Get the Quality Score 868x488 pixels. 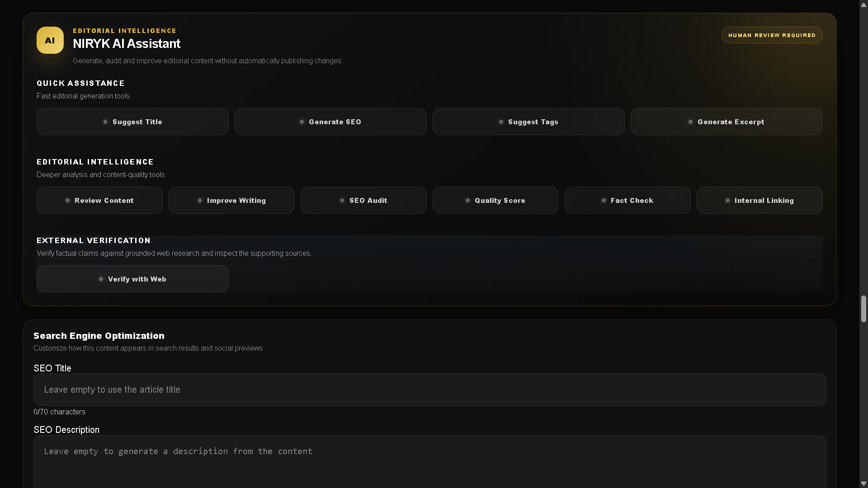495,200
